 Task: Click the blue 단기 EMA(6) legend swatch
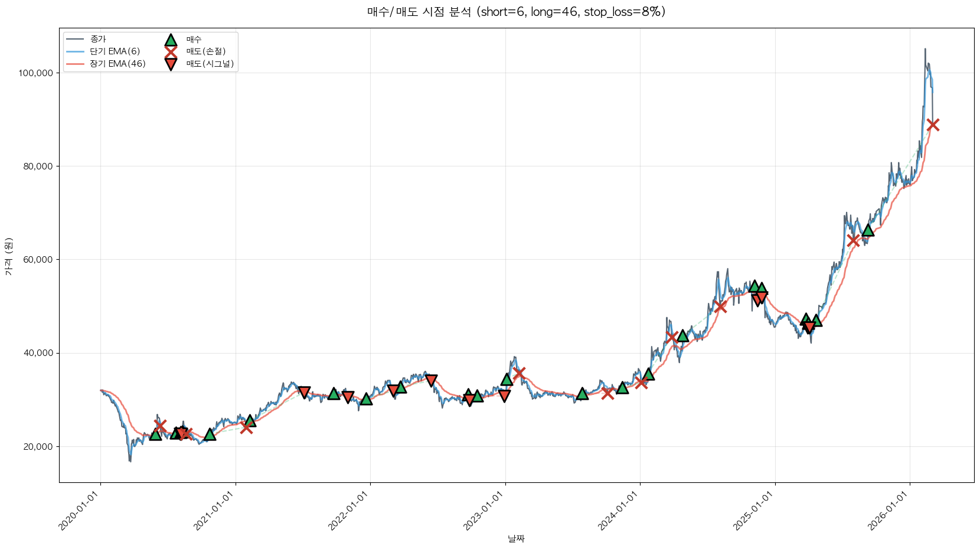tap(76, 51)
